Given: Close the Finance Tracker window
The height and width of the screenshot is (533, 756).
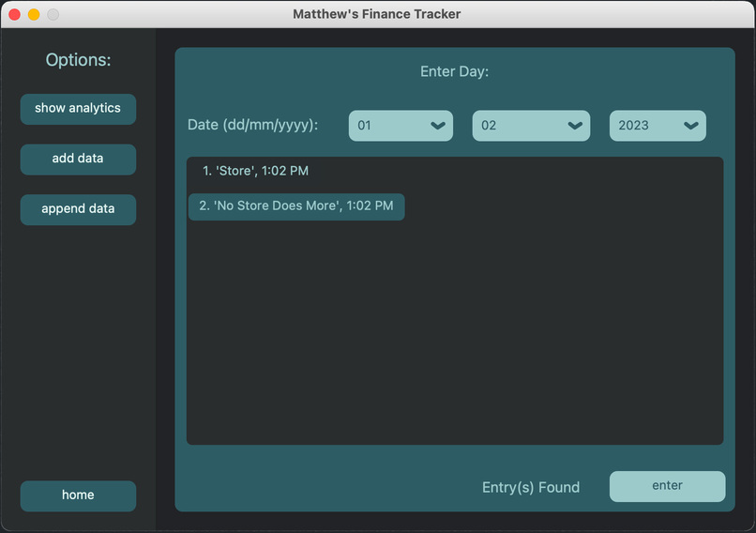Looking at the screenshot, I should [x=14, y=14].
